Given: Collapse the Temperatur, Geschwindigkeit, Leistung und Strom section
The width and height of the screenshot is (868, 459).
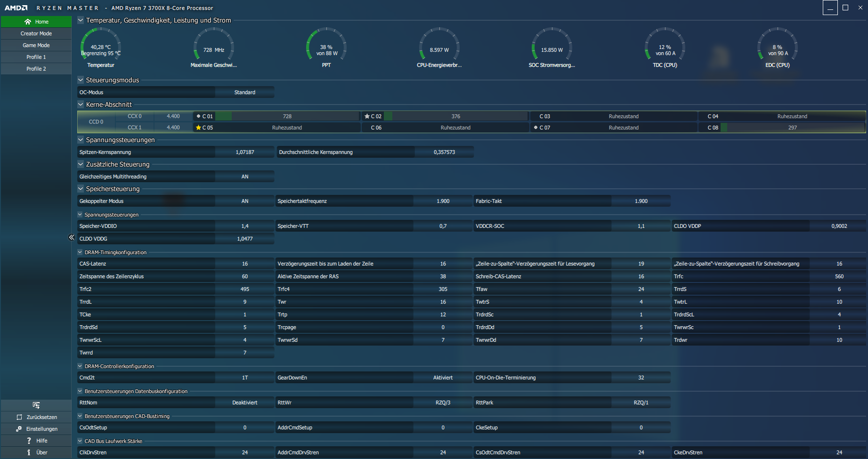Looking at the screenshot, I should point(81,20).
